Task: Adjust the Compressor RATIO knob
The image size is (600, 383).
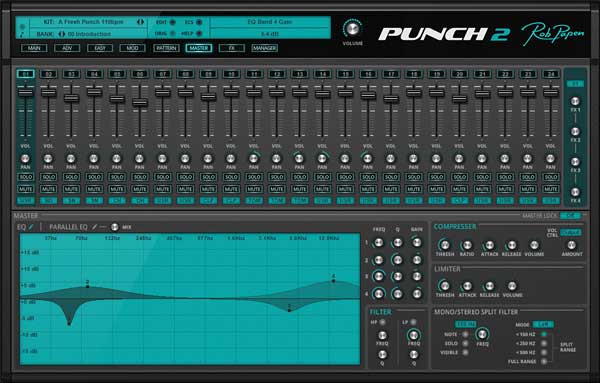Action: pos(467,245)
